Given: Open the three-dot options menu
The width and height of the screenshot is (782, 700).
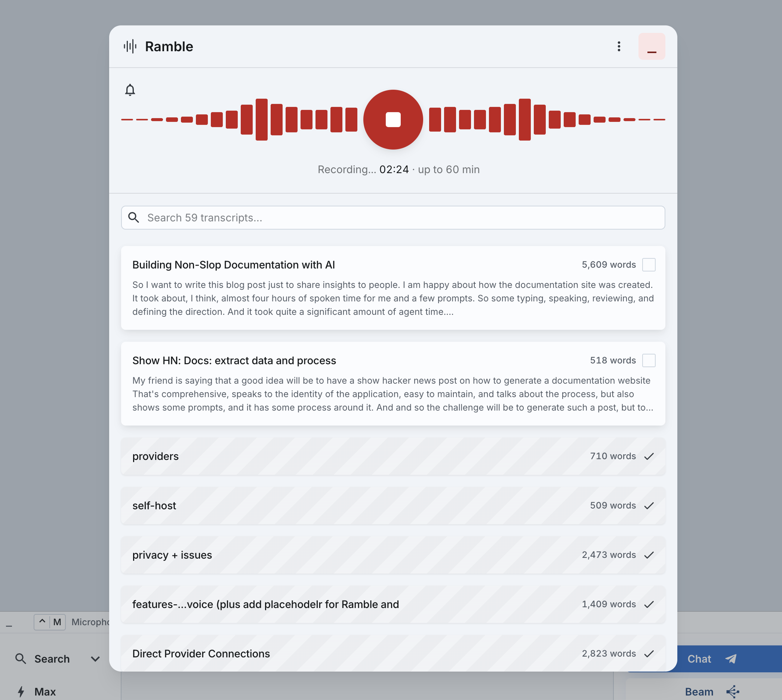Looking at the screenshot, I should coord(619,46).
